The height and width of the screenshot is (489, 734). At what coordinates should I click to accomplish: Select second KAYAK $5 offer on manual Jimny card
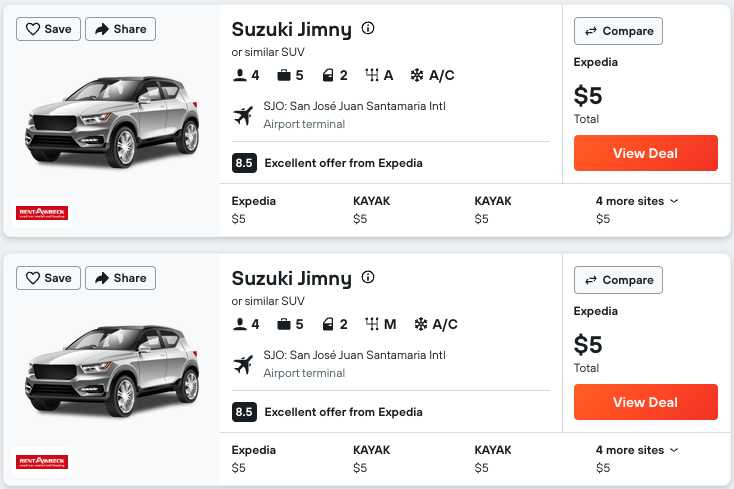[x=493, y=459]
